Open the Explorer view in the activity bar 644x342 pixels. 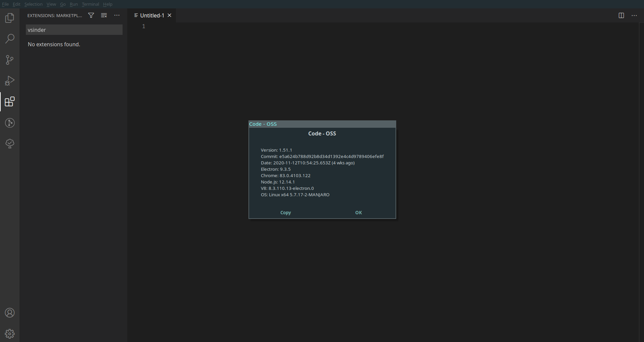click(x=10, y=18)
